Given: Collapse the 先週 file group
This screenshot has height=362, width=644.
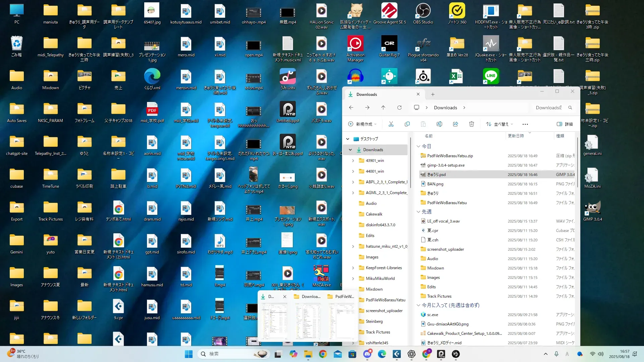Looking at the screenshot, I should pos(418,212).
